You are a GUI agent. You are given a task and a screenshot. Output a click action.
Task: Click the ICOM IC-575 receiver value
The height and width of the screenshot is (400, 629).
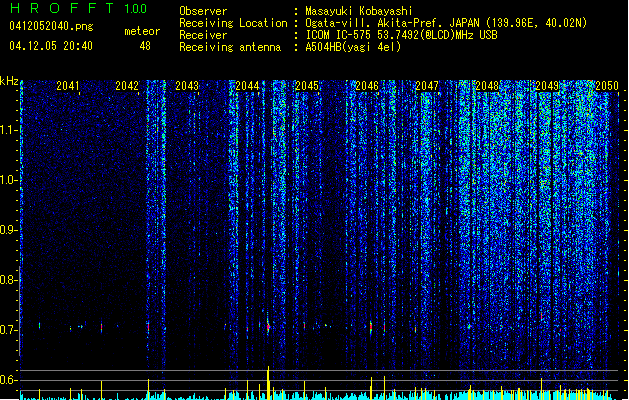point(401,35)
